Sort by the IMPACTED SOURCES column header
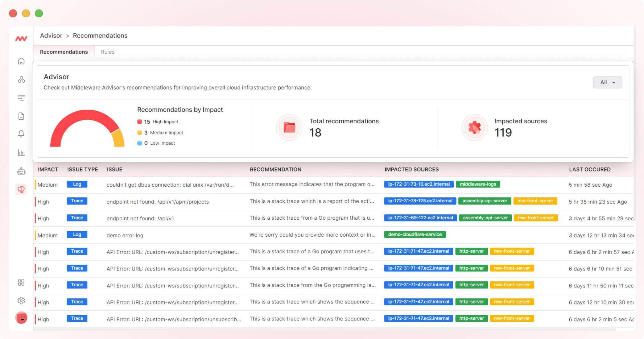644x339 pixels. pos(411,169)
